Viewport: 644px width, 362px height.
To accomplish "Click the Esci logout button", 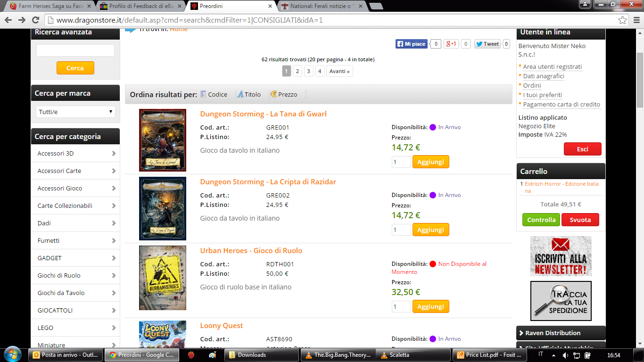I will [582, 149].
